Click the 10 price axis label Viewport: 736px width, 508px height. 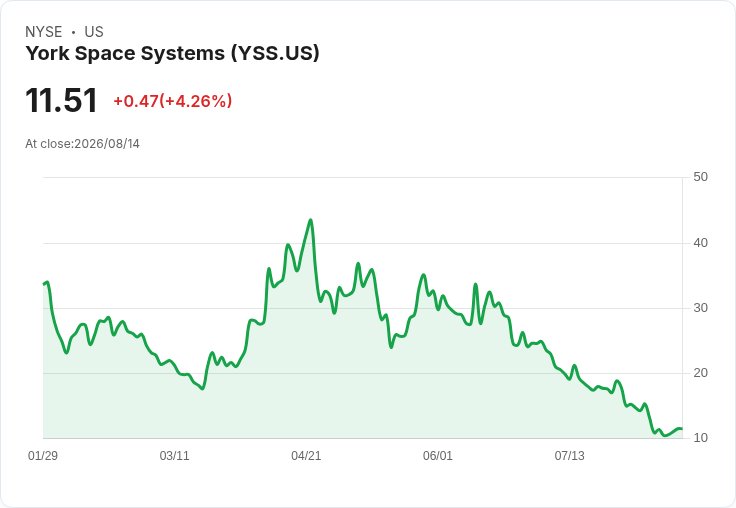click(700, 438)
